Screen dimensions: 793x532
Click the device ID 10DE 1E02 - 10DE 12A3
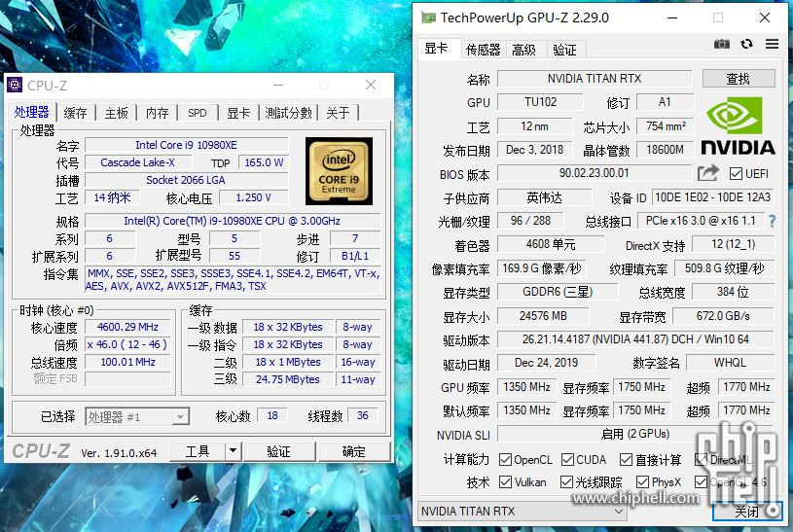pyautogui.click(x=712, y=197)
